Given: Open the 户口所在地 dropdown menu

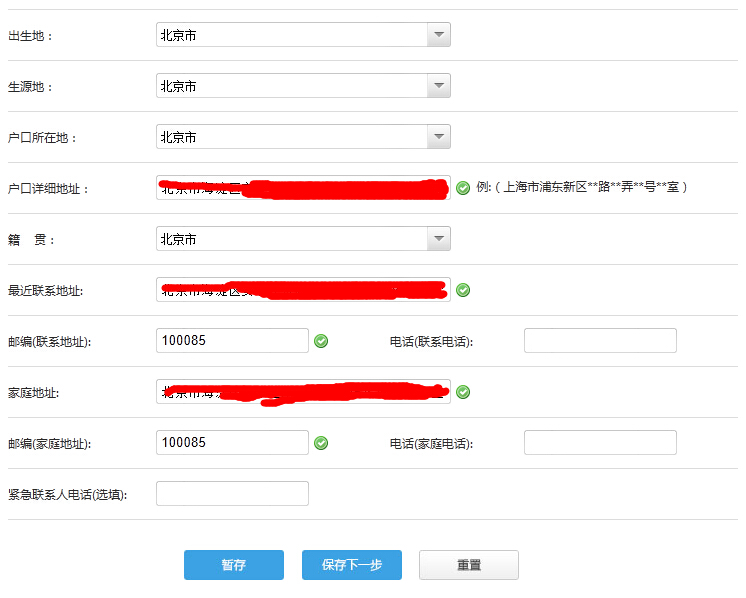Looking at the screenshot, I should tap(438, 137).
